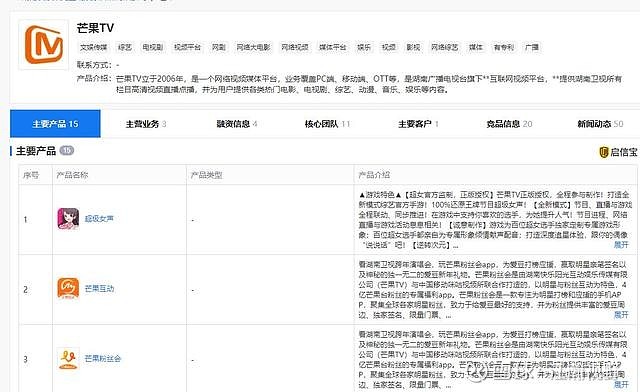
Task: Switch to the 主营业务 tab
Action: [146, 124]
